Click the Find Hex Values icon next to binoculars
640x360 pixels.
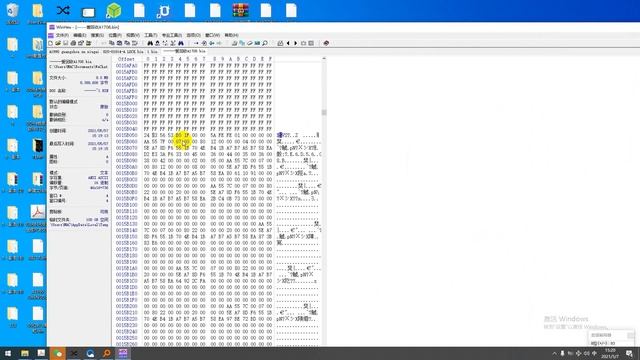pyautogui.click(x=158, y=43)
